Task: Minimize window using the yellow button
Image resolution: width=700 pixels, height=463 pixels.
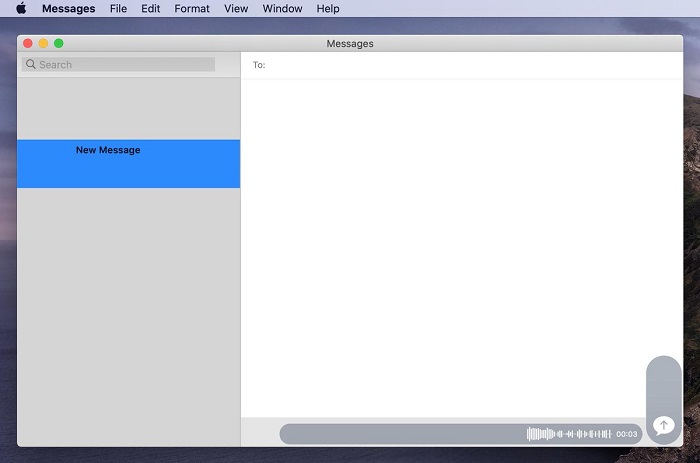Action: pyautogui.click(x=43, y=43)
